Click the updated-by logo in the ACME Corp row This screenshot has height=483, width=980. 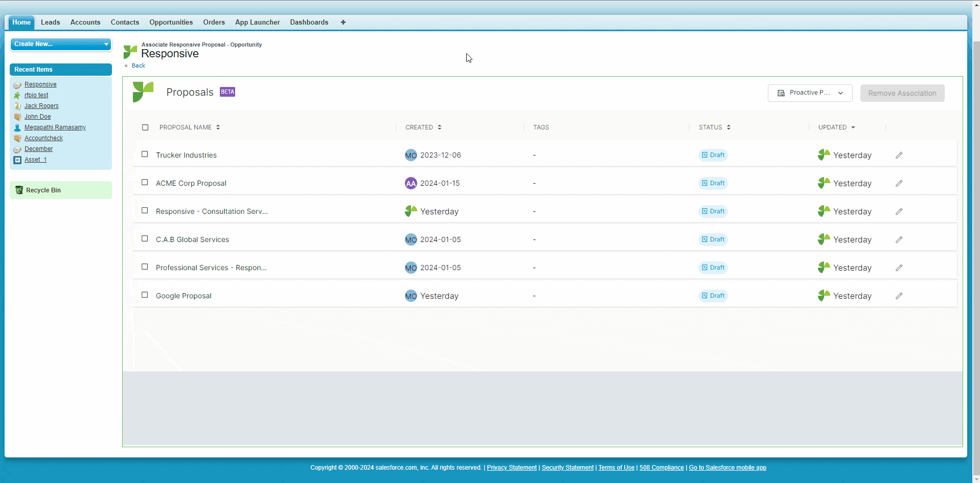824,183
